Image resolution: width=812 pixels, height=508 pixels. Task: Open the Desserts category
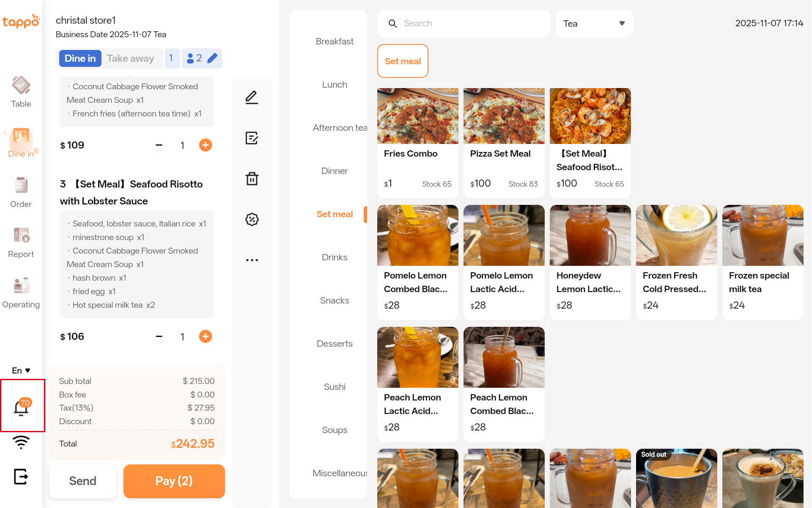pyautogui.click(x=334, y=344)
